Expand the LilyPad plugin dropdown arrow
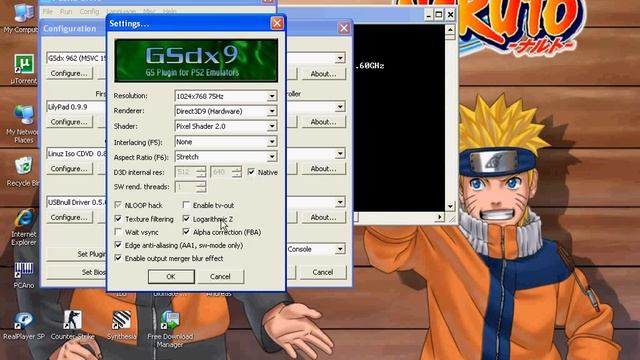 (x=340, y=107)
